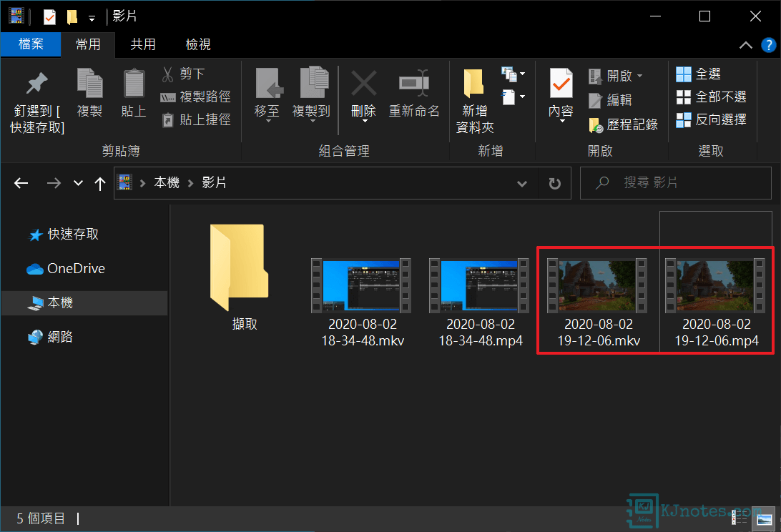Click 全選 to select all items
The image size is (781, 532).
tap(699, 74)
